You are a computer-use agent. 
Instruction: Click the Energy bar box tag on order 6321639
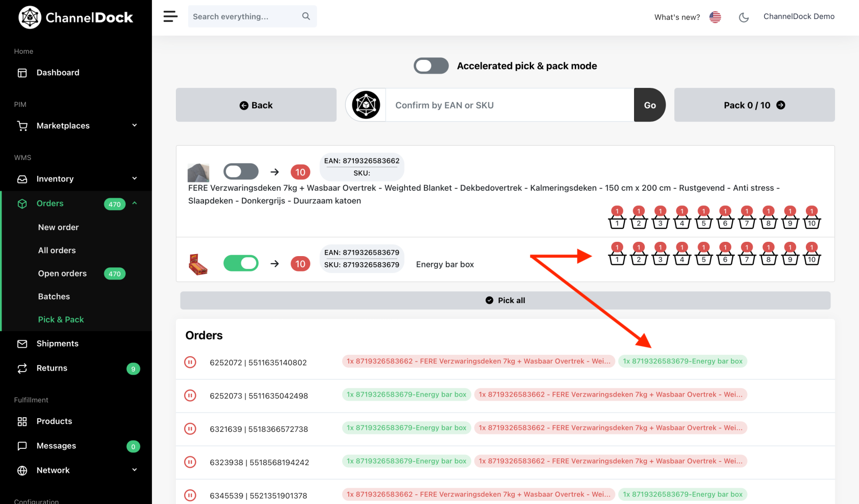click(x=406, y=428)
